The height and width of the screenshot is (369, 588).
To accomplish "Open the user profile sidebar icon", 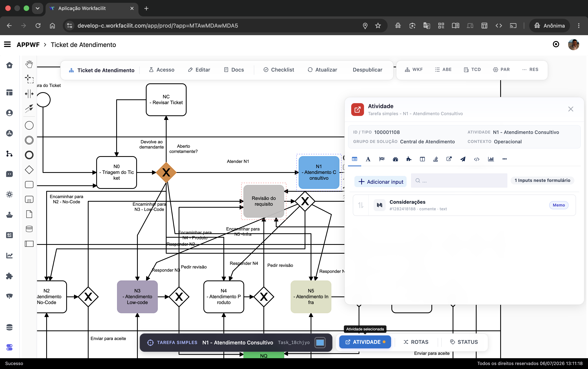I will [x=9, y=113].
